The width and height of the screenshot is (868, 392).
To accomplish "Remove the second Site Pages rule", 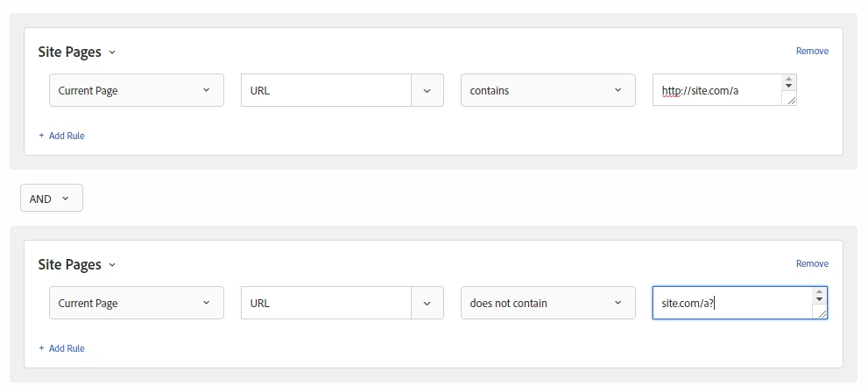I will (812, 263).
